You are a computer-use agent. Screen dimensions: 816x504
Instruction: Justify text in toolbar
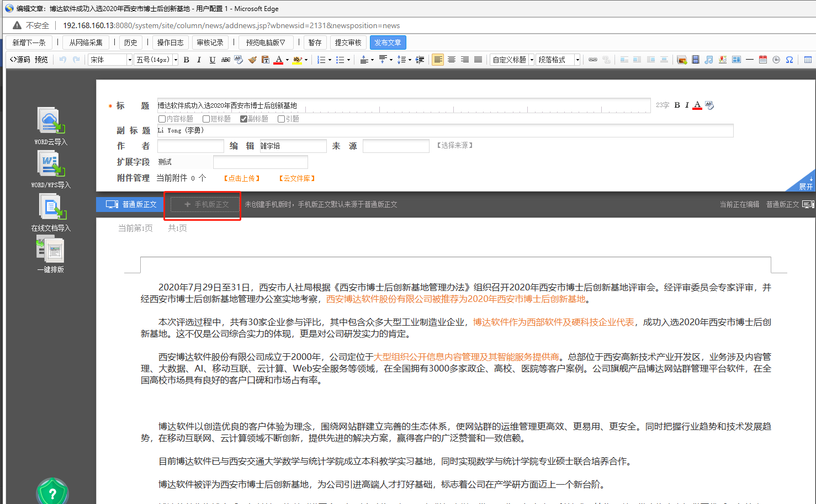point(478,60)
